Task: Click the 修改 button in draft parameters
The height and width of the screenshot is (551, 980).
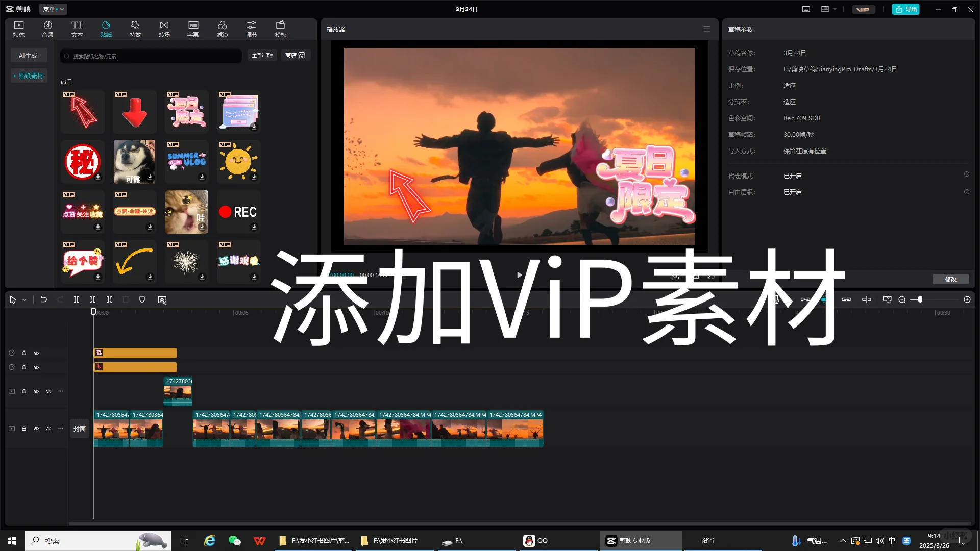Action: 950,279
